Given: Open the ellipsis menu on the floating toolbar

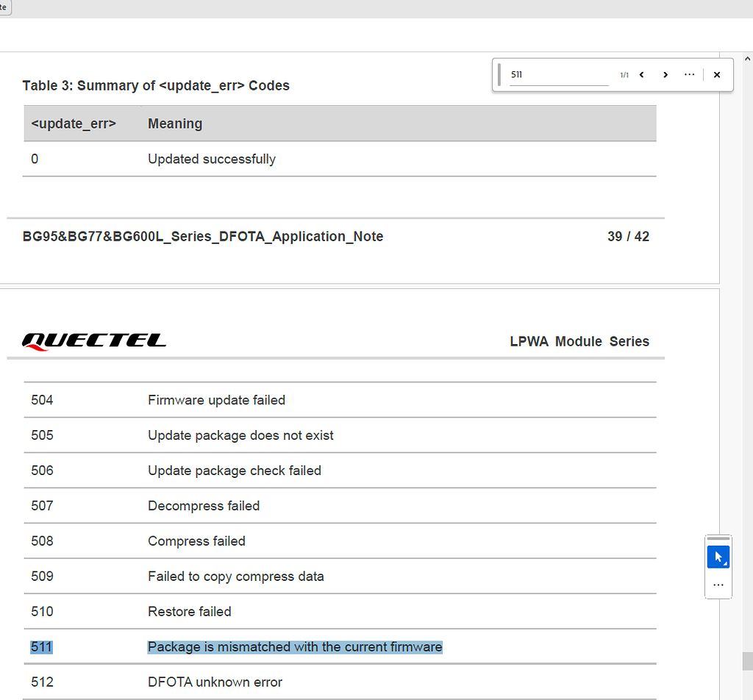Looking at the screenshot, I should (718, 585).
